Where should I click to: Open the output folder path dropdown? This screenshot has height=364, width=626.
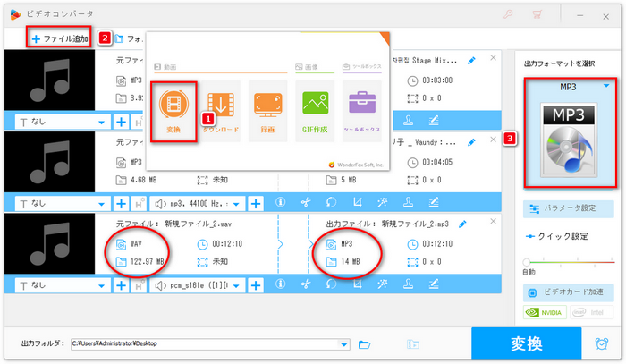pyautogui.click(x=344, y=344)
